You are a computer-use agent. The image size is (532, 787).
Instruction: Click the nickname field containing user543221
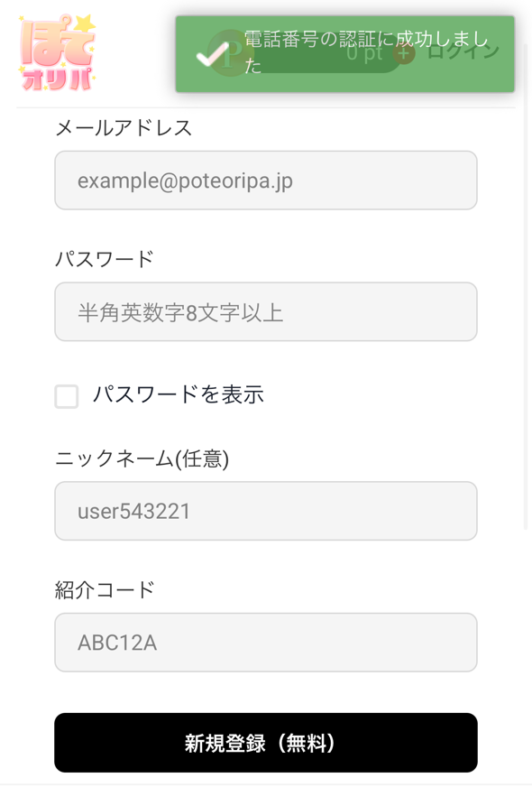[x=266, y=511]
